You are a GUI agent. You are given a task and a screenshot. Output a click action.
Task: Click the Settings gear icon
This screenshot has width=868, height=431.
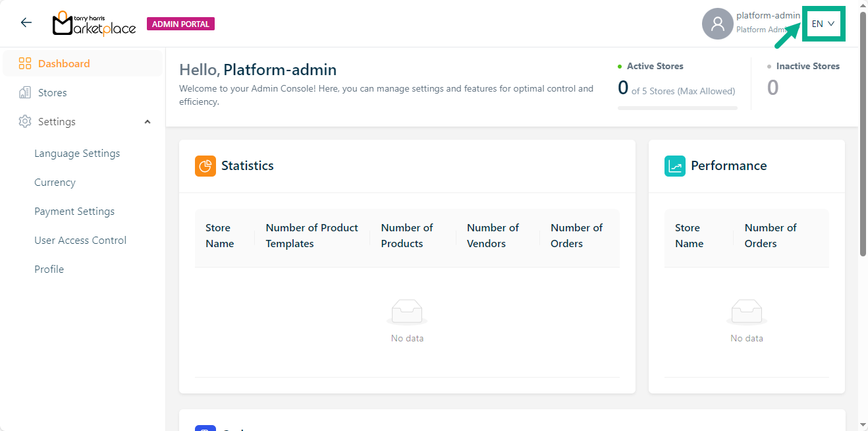click(25, 122)
